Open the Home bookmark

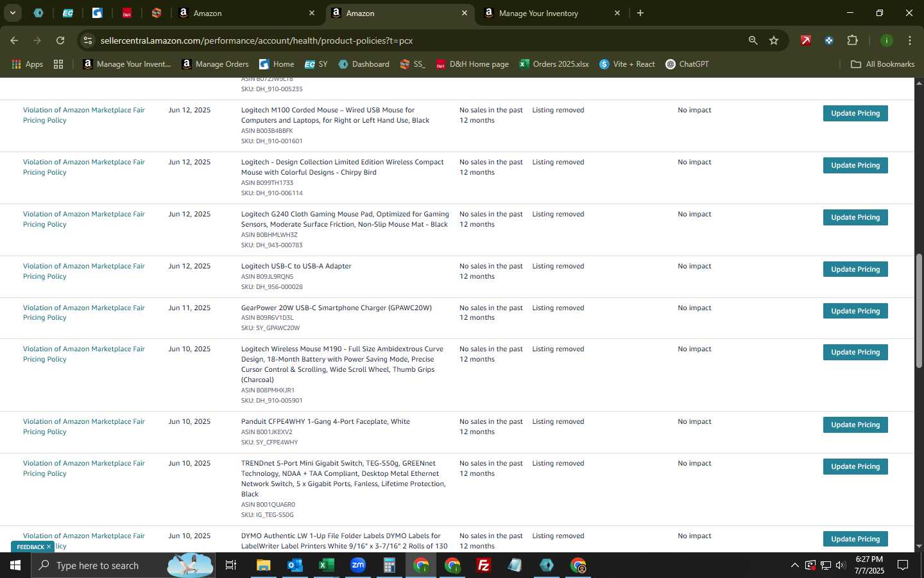click(277, 64)
